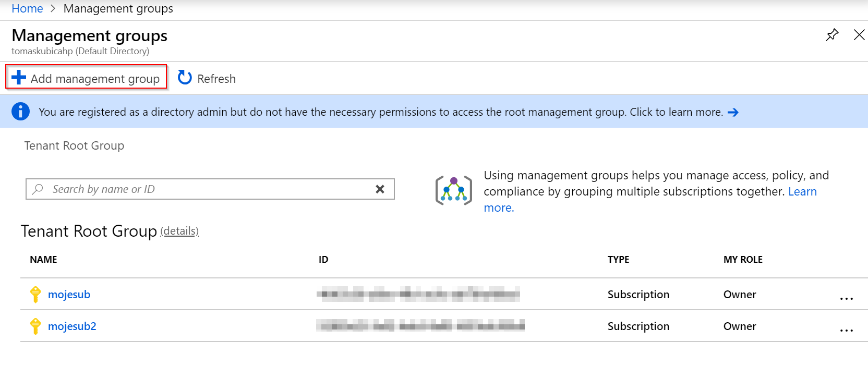Close the Management groups blade

pyautogui.click(x=859, y=35)
